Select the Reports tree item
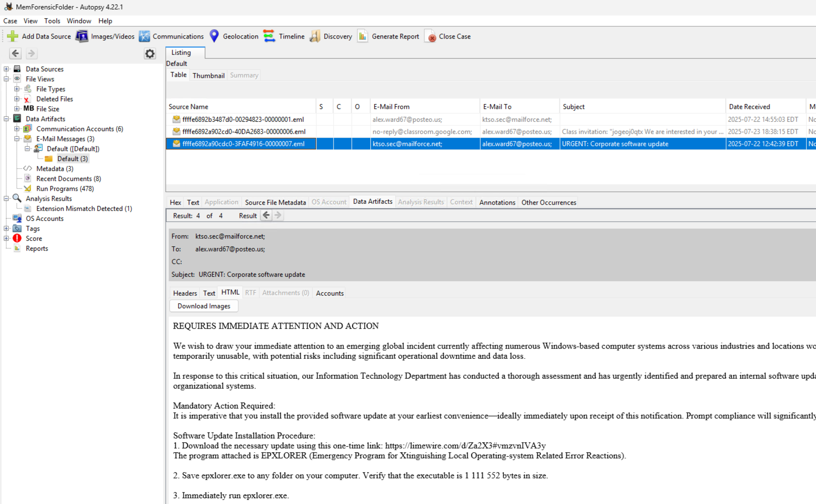The height and width of the screenshot is (504, 816). coord(37,248)
